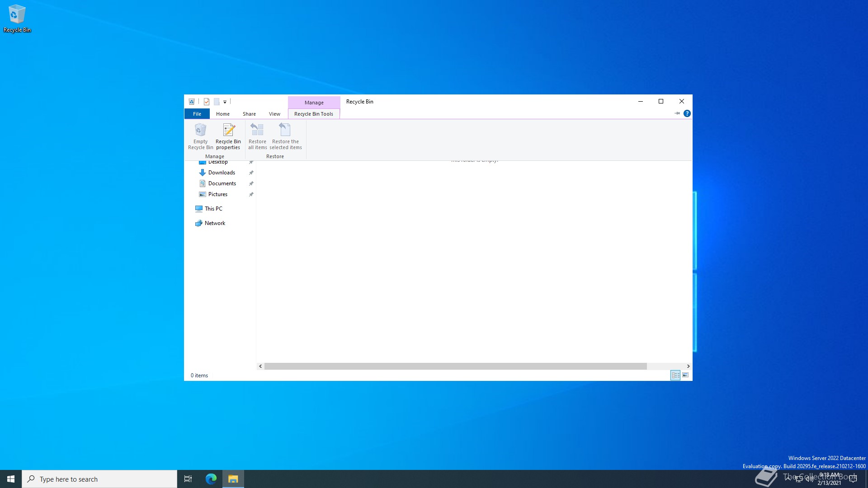Show hidden system tray icons

788,479
